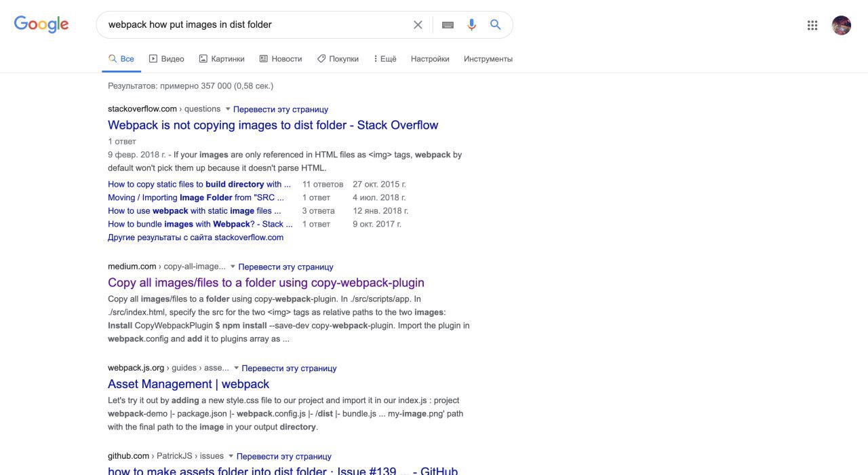Click the '3 ответа' answer count

[x=319, y=211]
